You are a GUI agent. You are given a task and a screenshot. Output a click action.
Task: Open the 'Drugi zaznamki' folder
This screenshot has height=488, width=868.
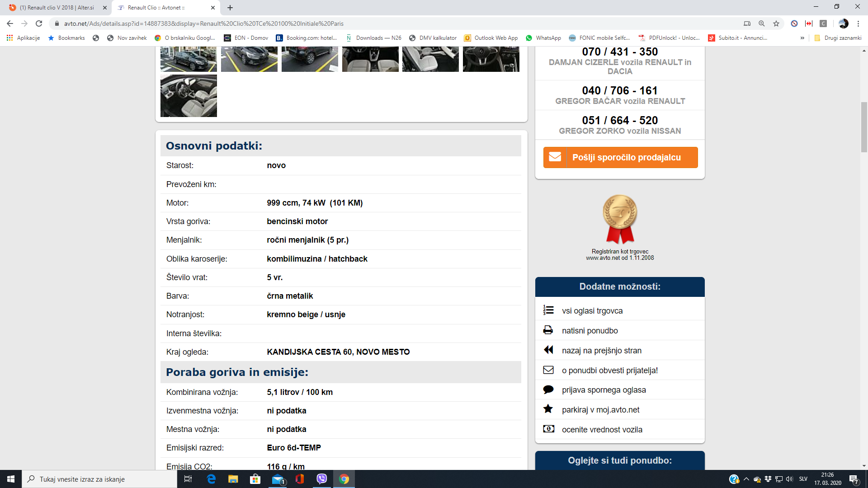click(x=838, y=38)
